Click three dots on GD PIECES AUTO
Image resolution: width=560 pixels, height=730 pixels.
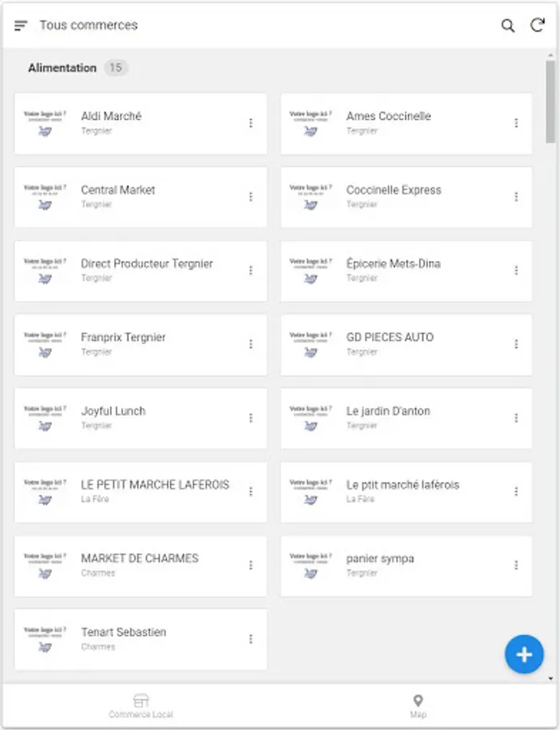pyautogui.click(x=516, y=344)
